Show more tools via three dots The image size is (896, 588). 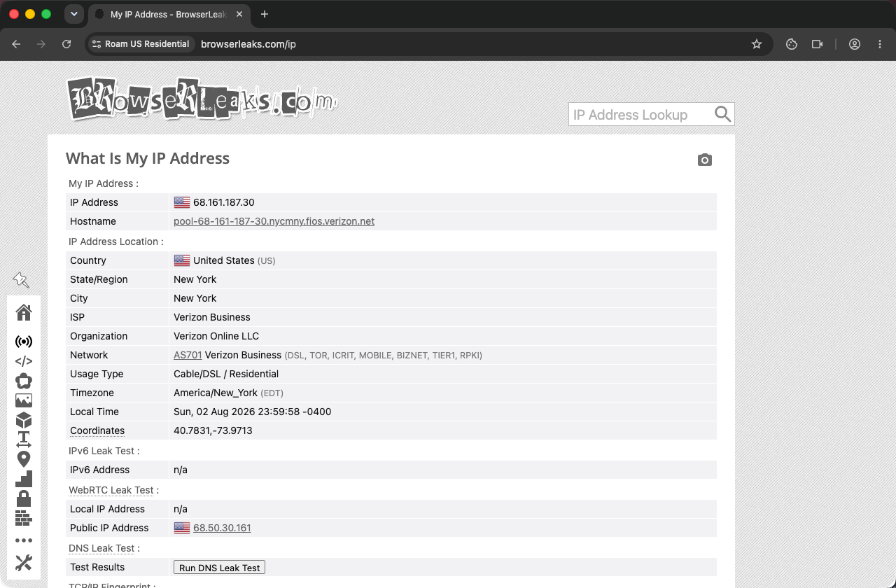24,540
